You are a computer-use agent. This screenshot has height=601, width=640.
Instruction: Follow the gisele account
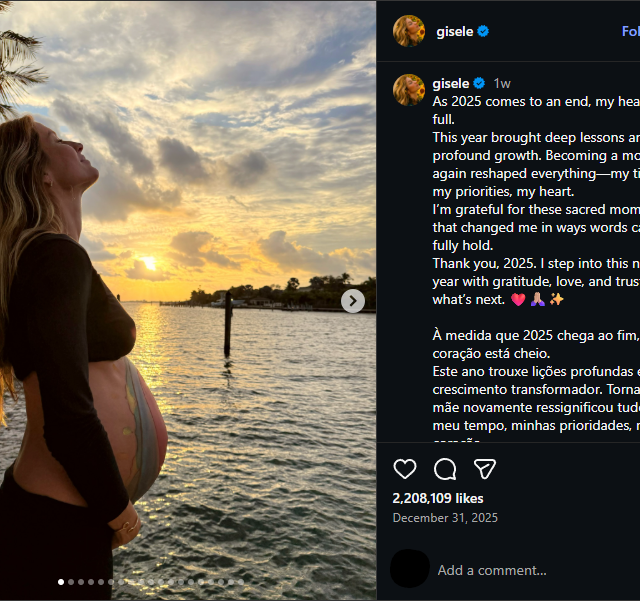click(630, 32)
